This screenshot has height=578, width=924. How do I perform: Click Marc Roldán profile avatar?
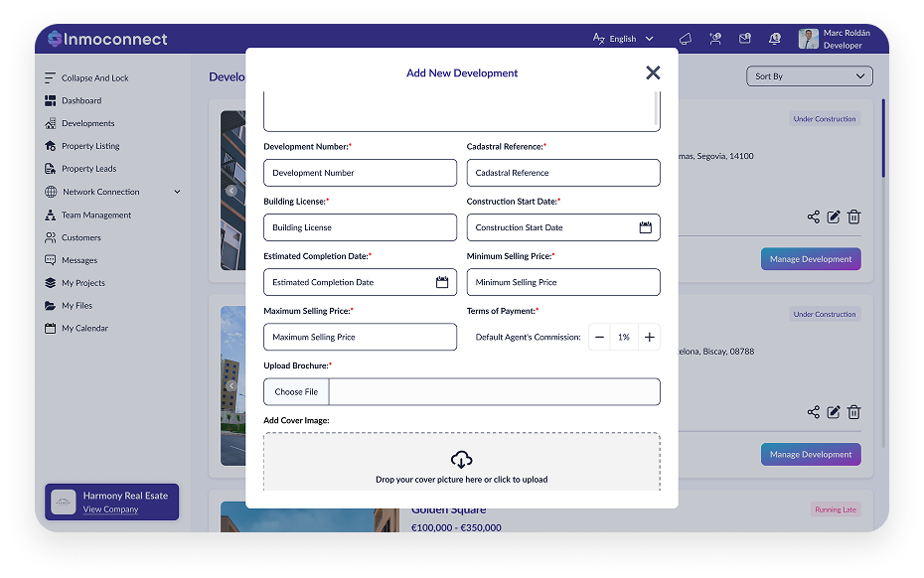[809, 39]
